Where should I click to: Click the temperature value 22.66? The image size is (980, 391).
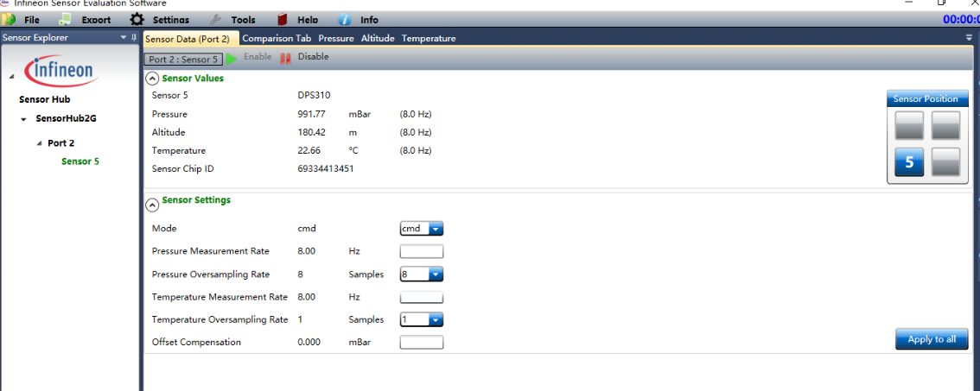[x=309, y=150]
